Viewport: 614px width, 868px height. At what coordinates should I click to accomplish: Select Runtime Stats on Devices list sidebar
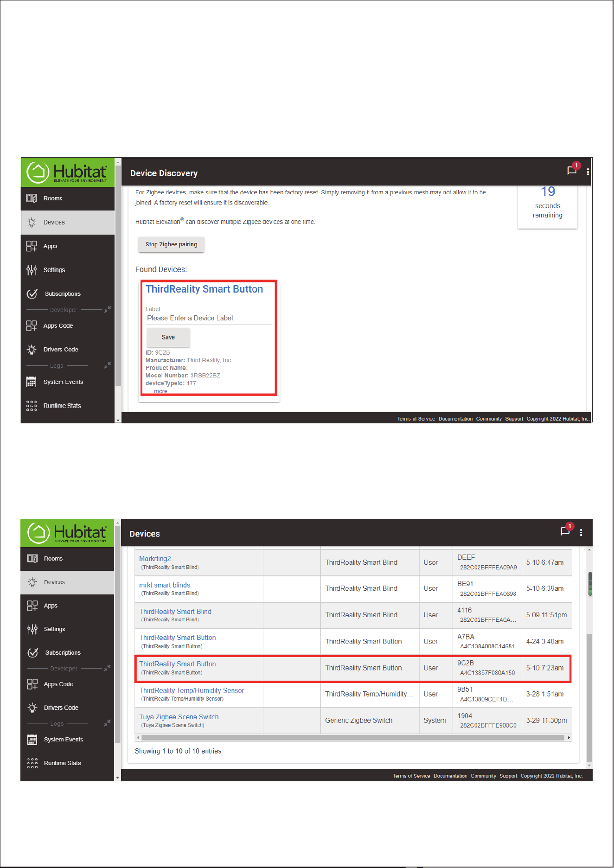[67, 763]
